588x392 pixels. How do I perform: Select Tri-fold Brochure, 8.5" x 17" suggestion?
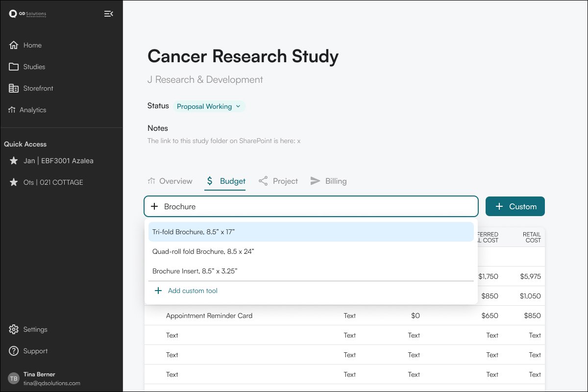pos(311,232)
